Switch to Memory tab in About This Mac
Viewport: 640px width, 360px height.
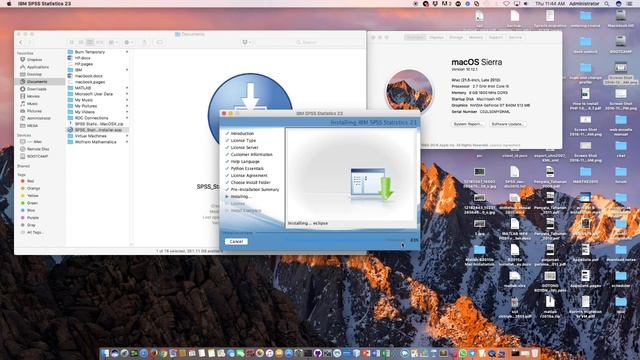point(476,37)
